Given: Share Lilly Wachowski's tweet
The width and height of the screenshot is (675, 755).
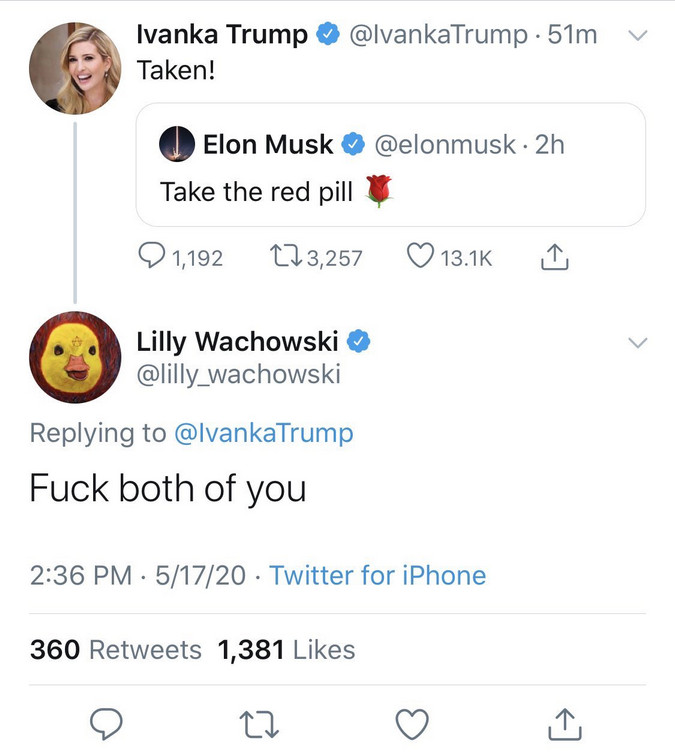Looking at the screenshot, I should 565,721.
